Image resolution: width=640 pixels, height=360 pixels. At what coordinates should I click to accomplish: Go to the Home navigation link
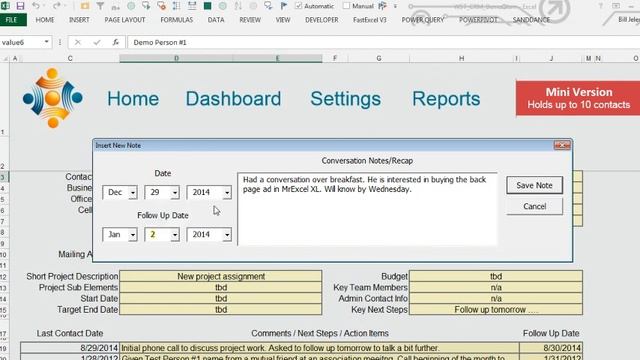click(133, 99)
